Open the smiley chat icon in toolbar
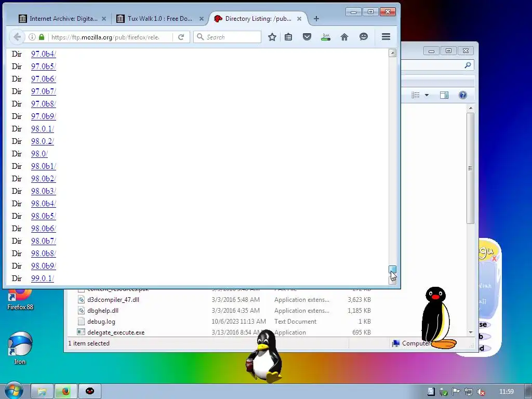The image size is (532, 399). (x=364, y=37)
